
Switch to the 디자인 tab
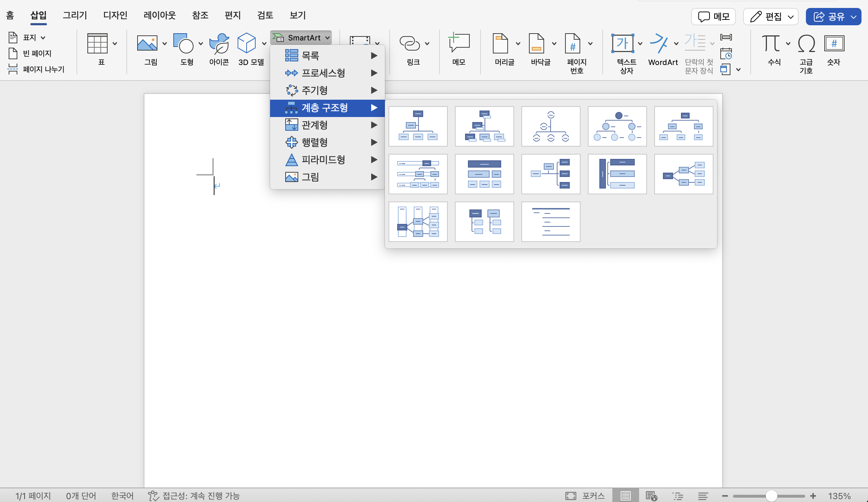coord(115,15)
